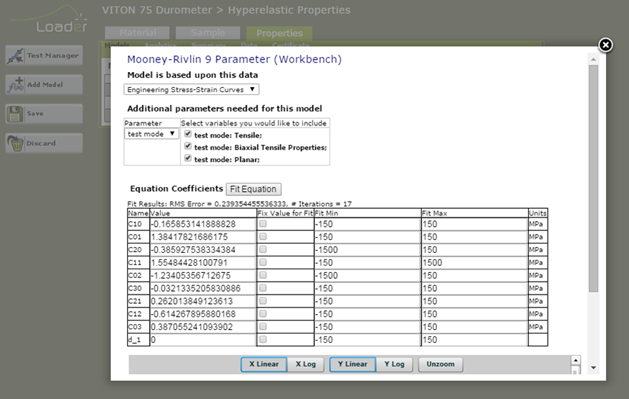Viewport: 629px width, 399px height.
Task: Open the test mode parameter dropdown
Action: 151,134
